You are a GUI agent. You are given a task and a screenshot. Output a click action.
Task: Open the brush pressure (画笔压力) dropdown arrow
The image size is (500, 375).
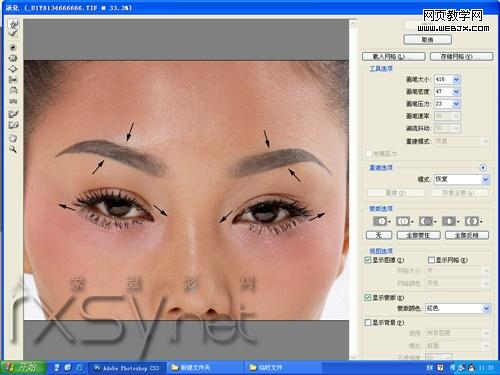[456, 104]
